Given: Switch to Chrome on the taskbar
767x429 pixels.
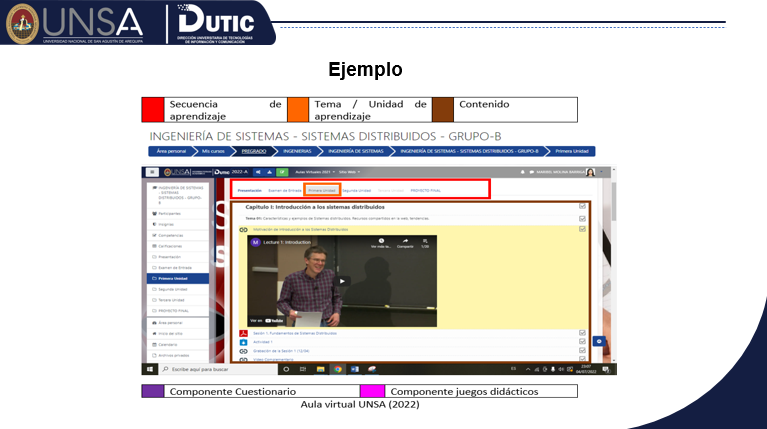Looking at the screenshot, I should coord(338,369).
